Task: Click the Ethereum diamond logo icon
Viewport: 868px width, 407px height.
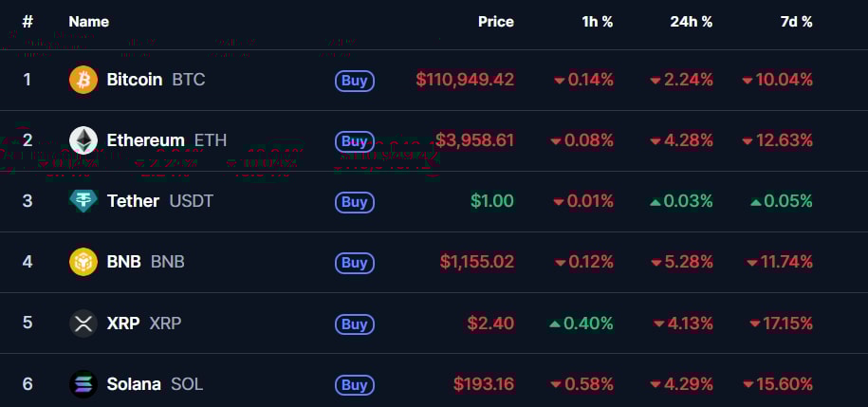Action: coord(83,140)
